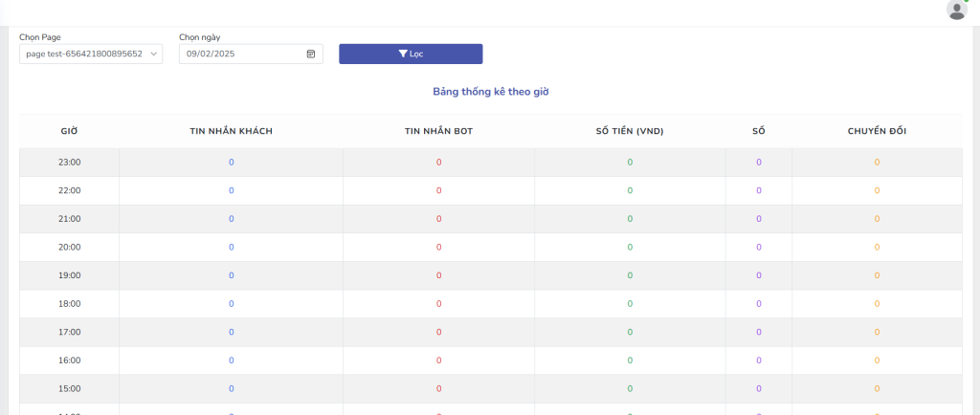Click the calendar icon in date field
Image resolution: width=980 pixels, height=415 pixels.
tap(311, 54)
